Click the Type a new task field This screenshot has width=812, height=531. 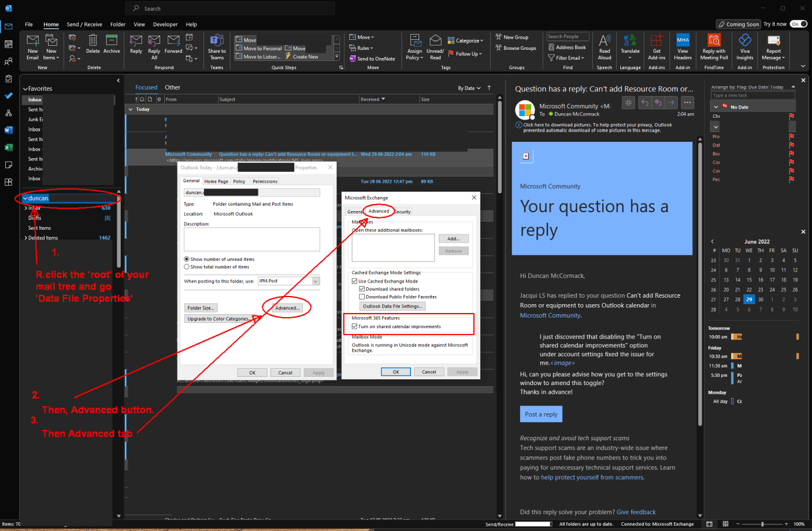click(753, 95)
